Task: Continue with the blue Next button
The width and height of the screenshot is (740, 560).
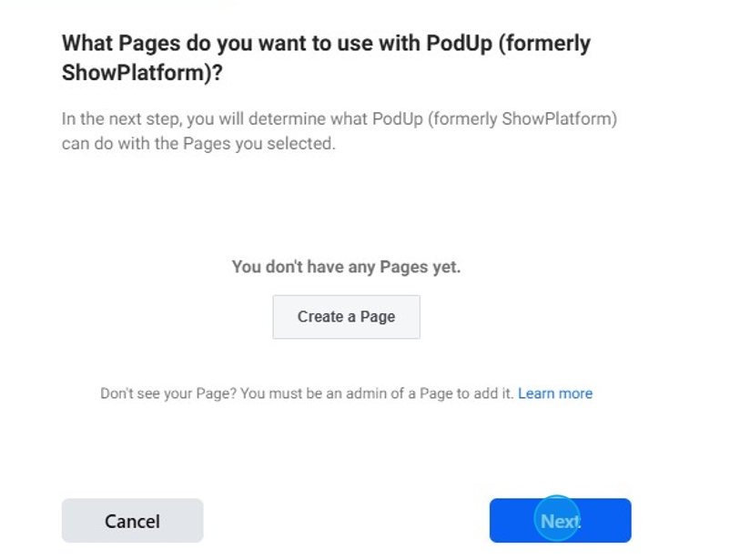Action: click(560, 521)
